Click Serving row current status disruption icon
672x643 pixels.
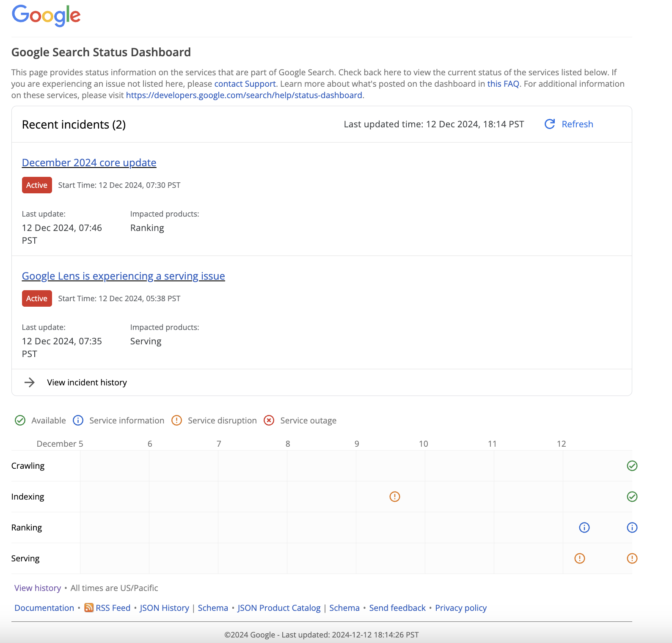click(632, 558)
